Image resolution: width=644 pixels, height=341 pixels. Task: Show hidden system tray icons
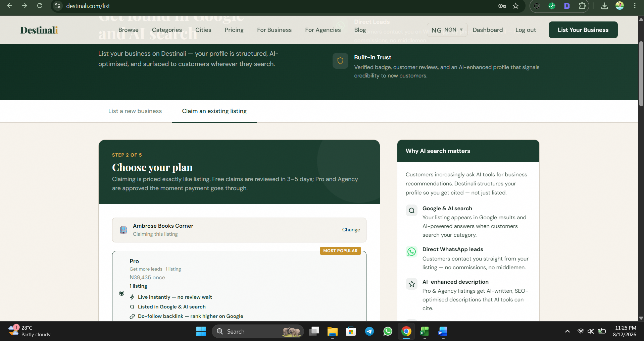567,331
